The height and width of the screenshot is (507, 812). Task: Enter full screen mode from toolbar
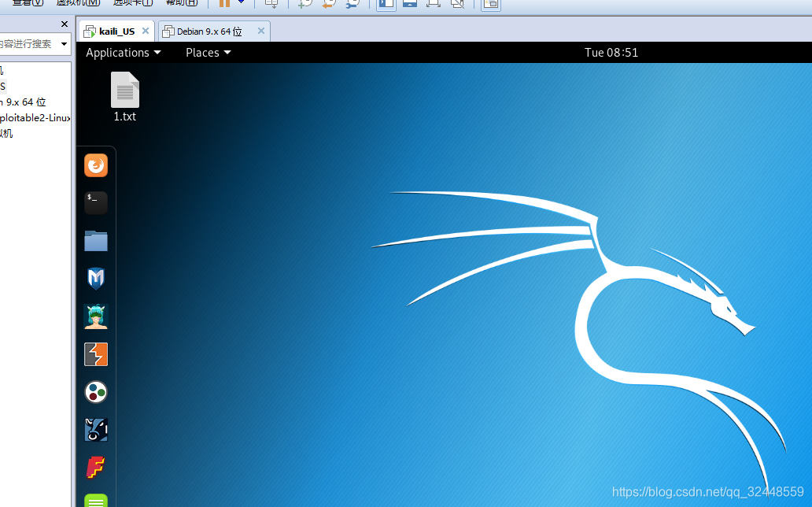coord(434,4)
